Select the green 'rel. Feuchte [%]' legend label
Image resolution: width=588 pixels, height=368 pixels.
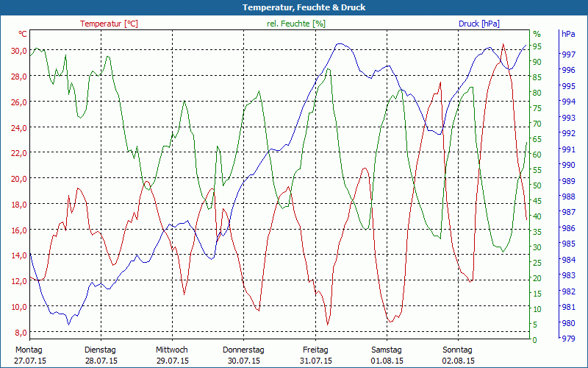296,24
